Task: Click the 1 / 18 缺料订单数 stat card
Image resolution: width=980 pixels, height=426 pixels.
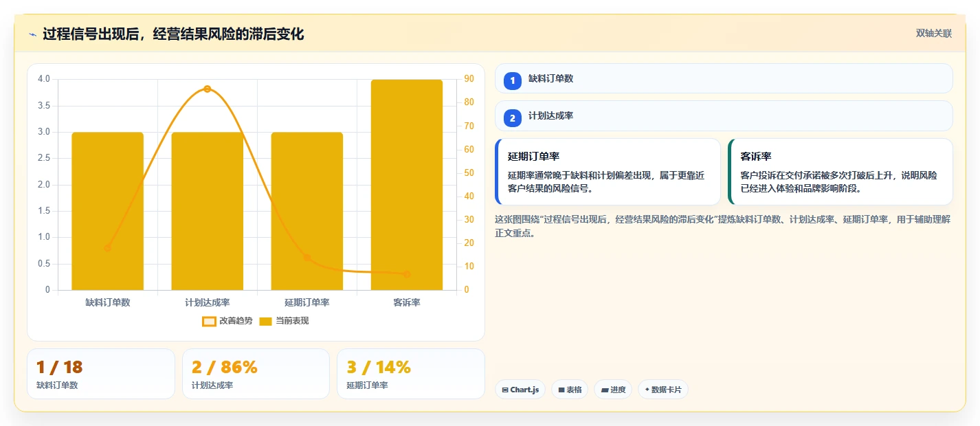Action: tap(101, 374)
